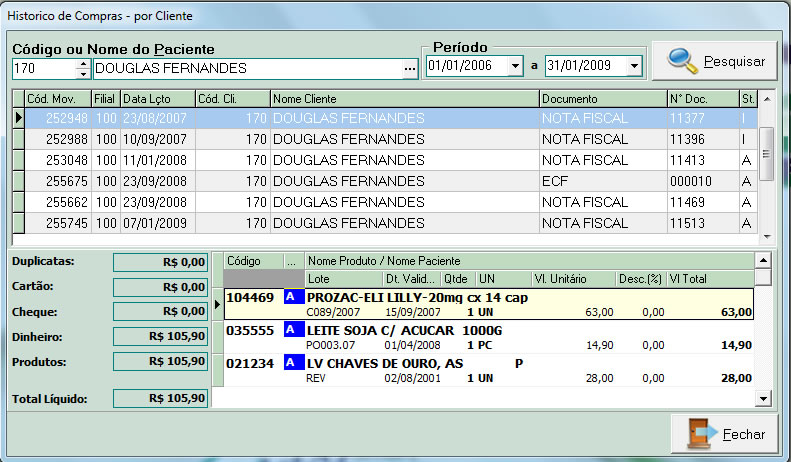This screenshot has height=462, width=791.
Task: Click the Dinheiro value R$ 105,90
Action: coord(160,336)
